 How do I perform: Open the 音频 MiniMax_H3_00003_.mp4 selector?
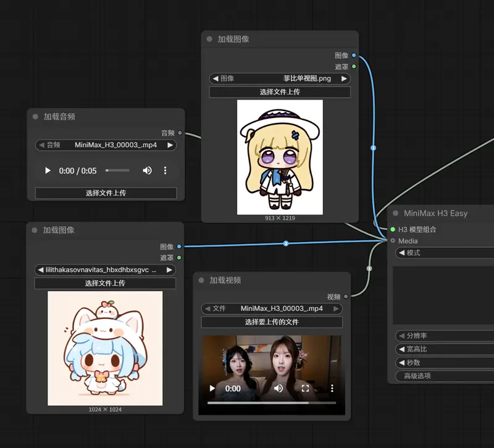click(x=106, y=145)
